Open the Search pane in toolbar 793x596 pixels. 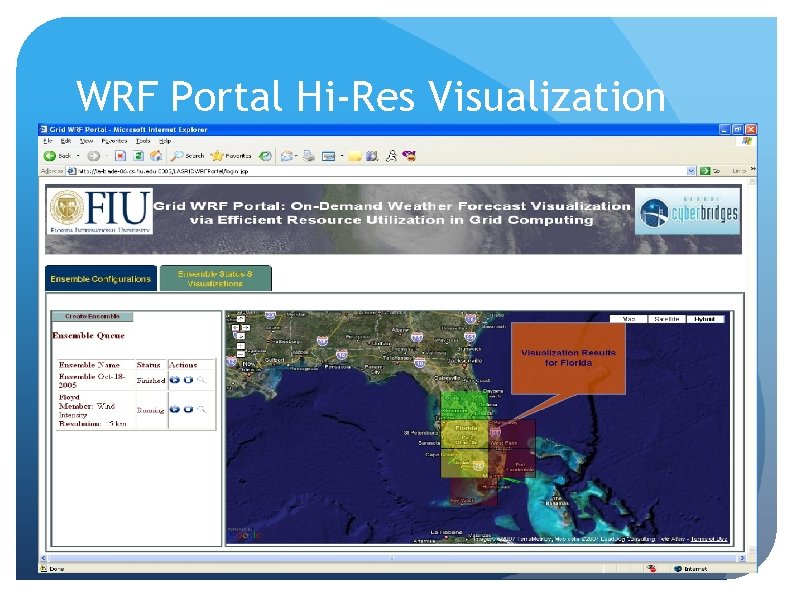tap(187, 156)
